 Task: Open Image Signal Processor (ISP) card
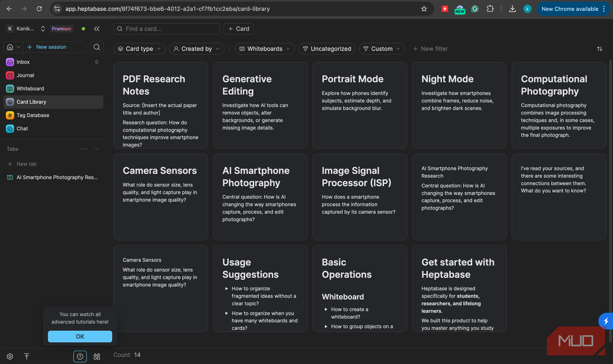(359, 197)
